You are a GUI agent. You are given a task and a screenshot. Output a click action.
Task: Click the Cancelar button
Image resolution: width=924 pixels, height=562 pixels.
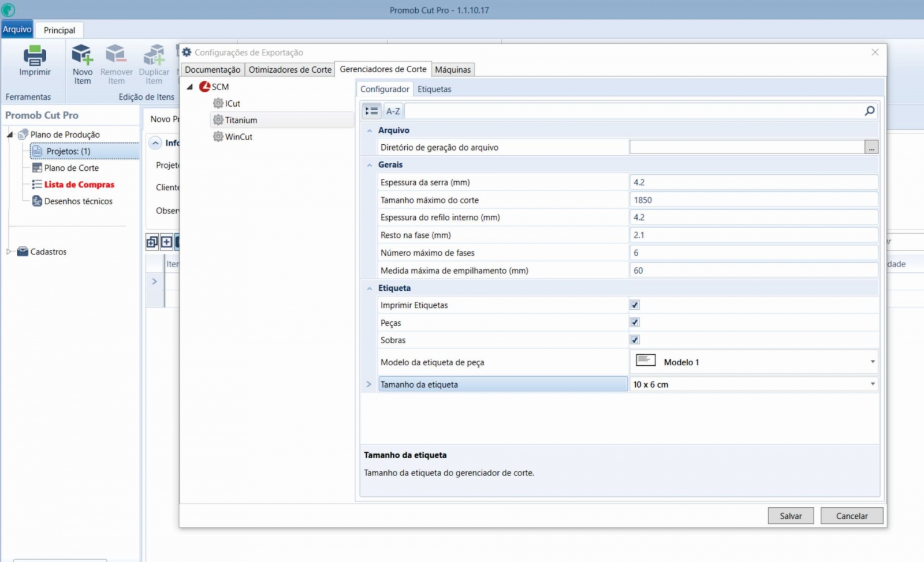[851, 516]
